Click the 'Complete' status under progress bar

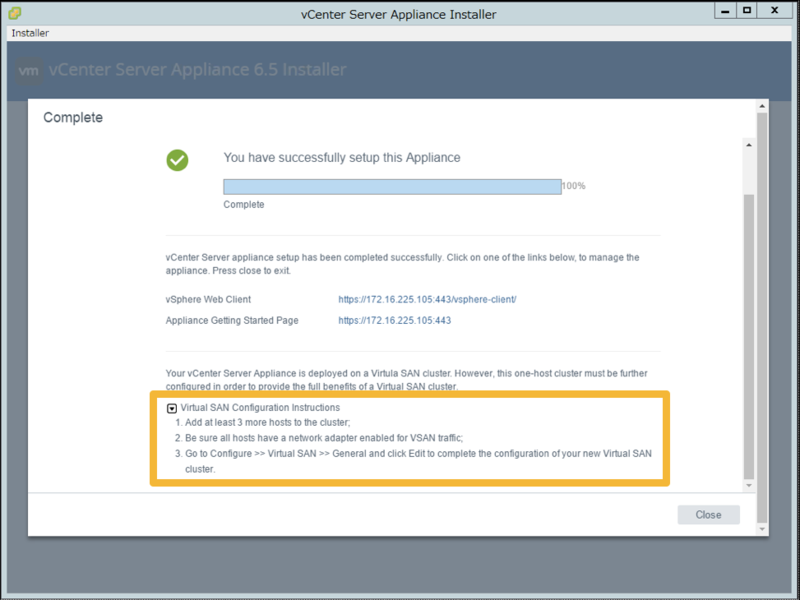pos(244,205)
